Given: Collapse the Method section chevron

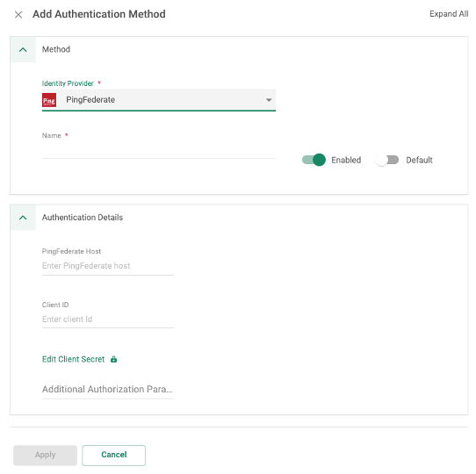Looking at the screenshot, I should [x=23, y=49].
